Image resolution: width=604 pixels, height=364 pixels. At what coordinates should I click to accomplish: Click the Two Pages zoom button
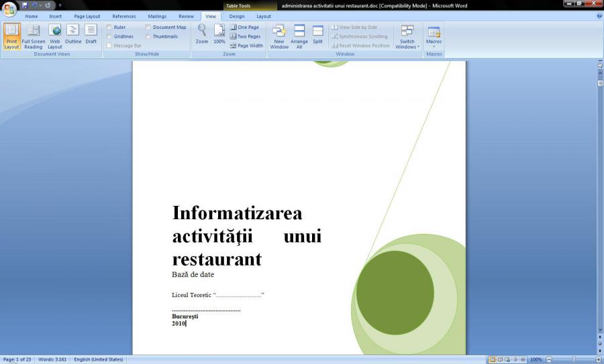[245, 37]
